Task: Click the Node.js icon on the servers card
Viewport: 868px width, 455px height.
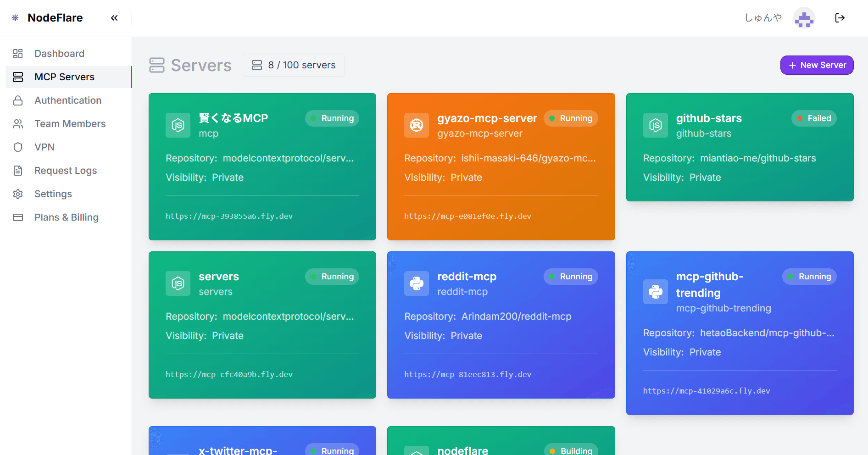Action: point(178,283)
